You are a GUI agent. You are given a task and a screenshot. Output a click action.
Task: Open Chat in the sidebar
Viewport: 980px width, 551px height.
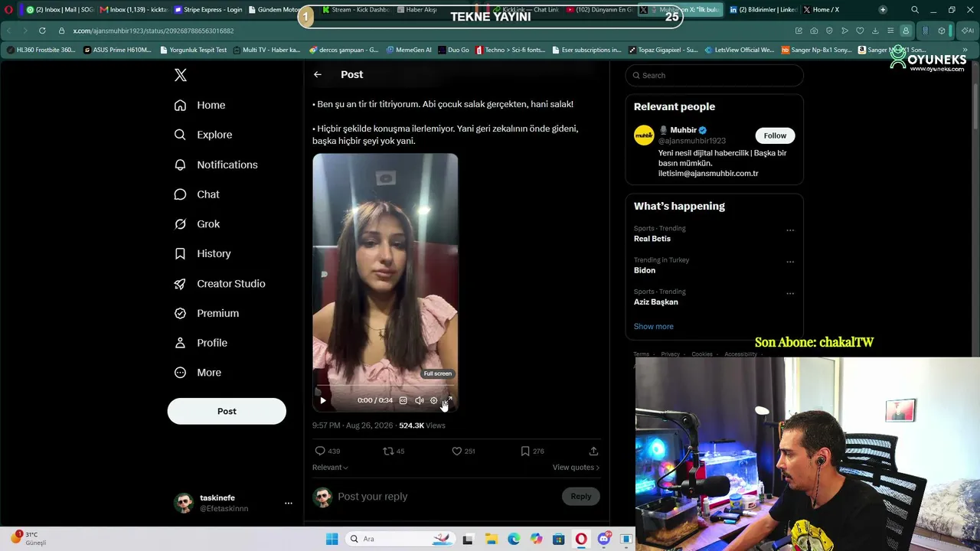click(x=197, y=194)
